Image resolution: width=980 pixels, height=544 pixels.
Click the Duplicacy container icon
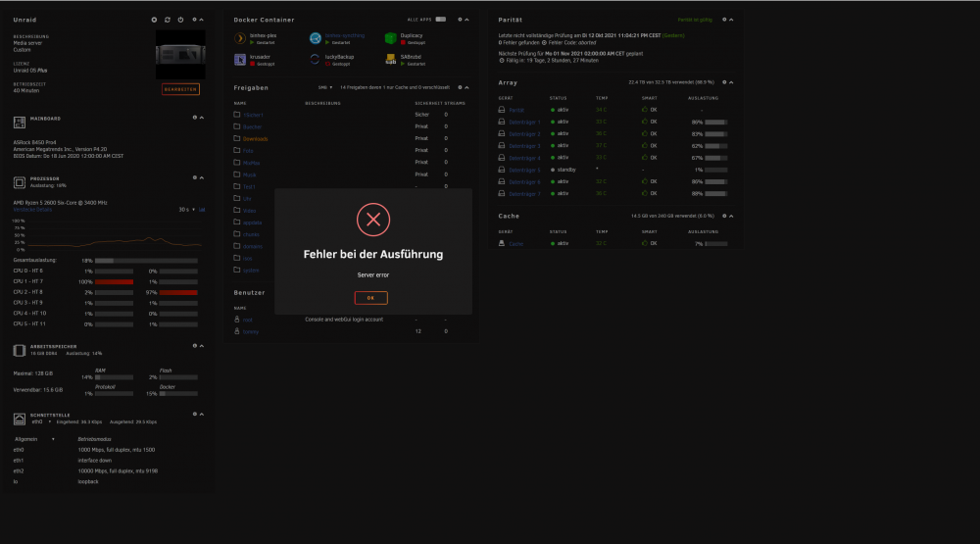[391, 39]
